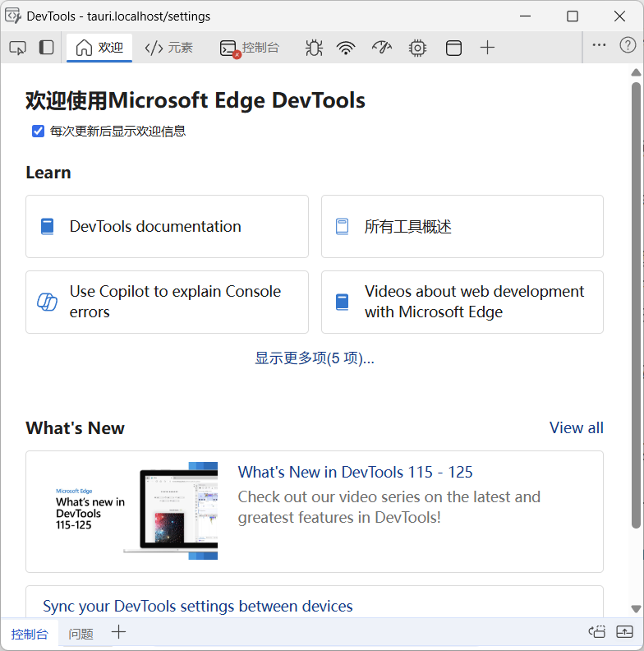The height and width of the screenshot is (651, 644).
Task: Uncheck 每次更新后显示欢迎信息 checkbox
Action: (x=38, y=132)
